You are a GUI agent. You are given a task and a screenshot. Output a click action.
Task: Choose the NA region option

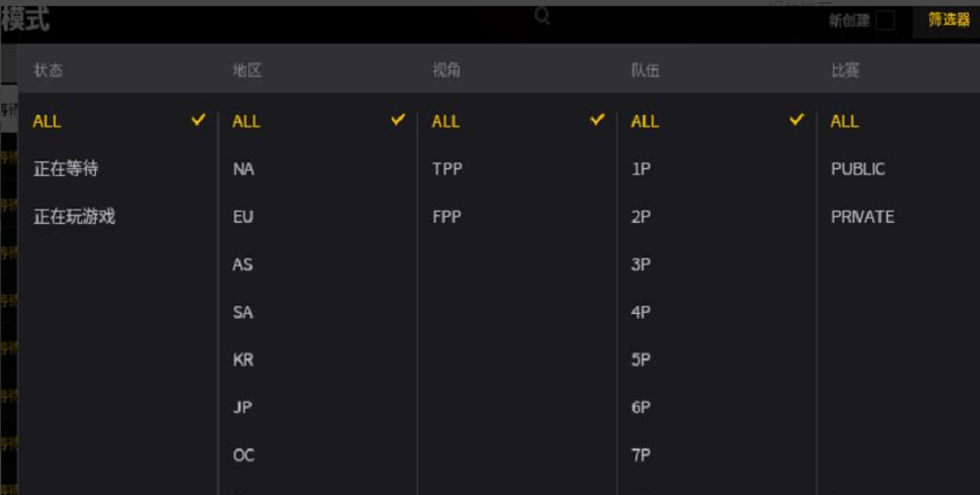(244, 168)
